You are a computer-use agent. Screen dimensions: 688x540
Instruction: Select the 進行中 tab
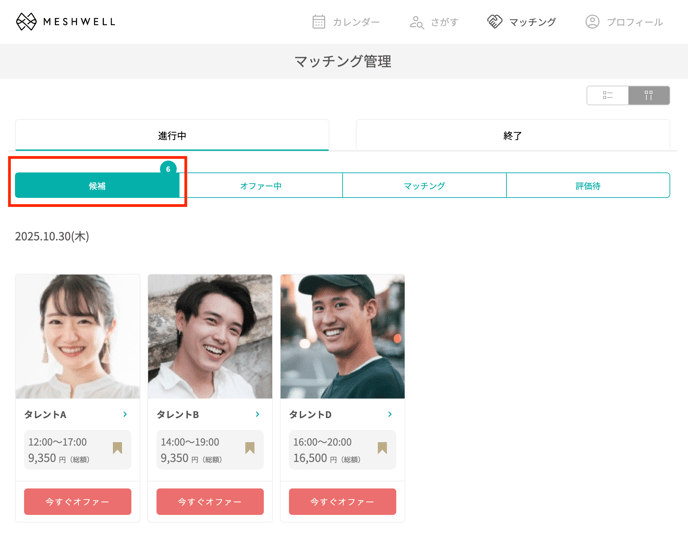172,135
